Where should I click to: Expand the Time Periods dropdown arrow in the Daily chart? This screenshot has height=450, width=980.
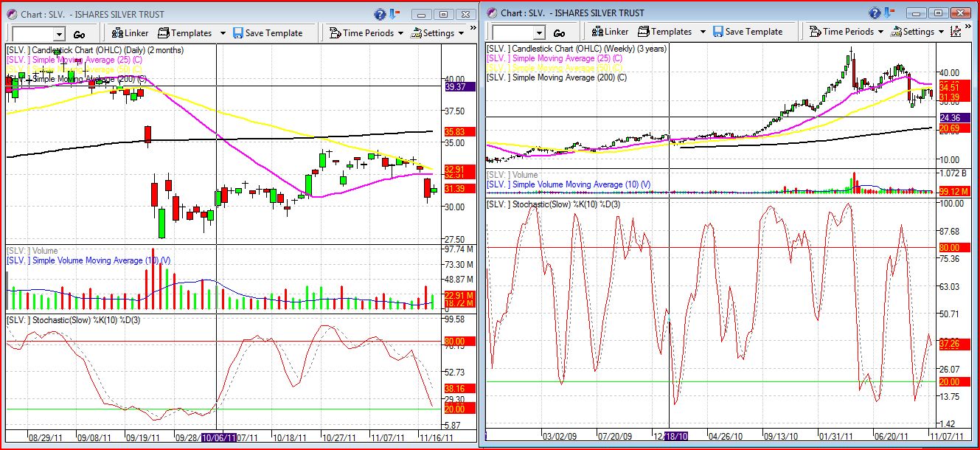400,33
